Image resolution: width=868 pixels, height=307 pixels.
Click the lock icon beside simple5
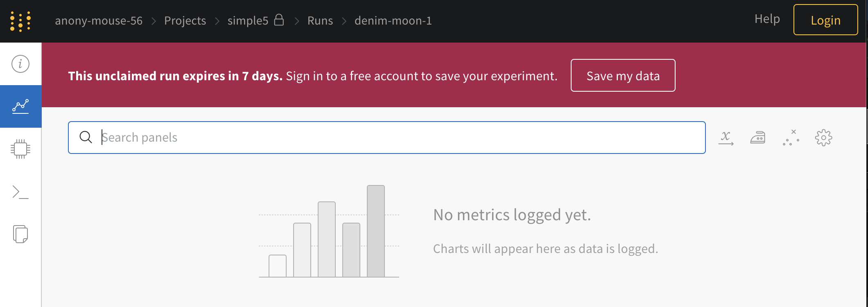(x=279, y=20)
